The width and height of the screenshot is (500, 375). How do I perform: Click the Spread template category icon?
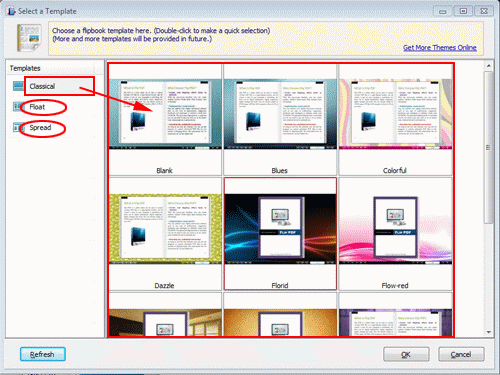pyautogui.click(x=17, y=128)
